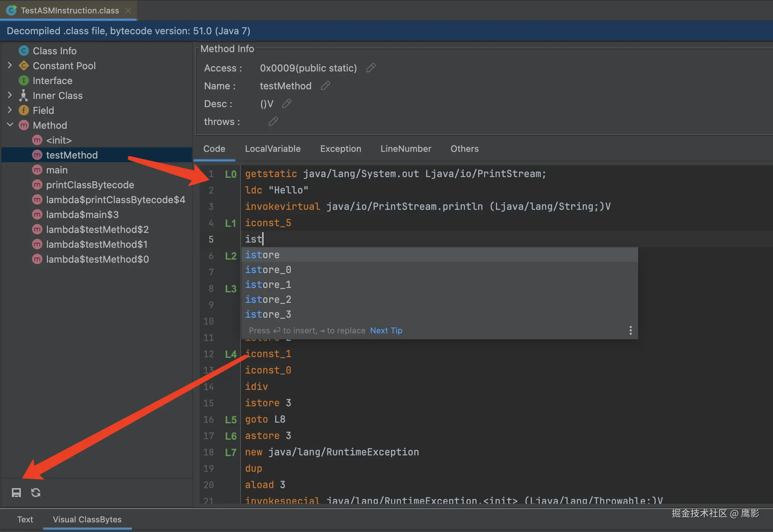This screenshot has width=773, height=532.
Task: Click the Next Tip link
Action: 386,330
